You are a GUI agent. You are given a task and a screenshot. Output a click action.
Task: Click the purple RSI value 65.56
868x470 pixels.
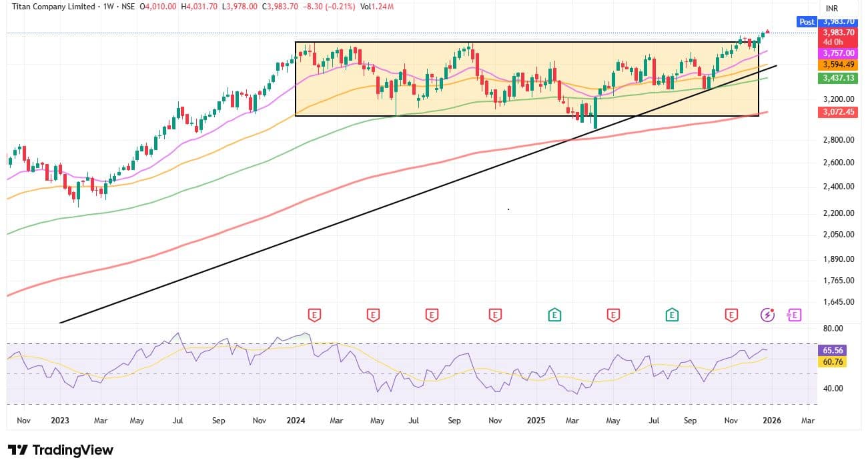[834, 350]
